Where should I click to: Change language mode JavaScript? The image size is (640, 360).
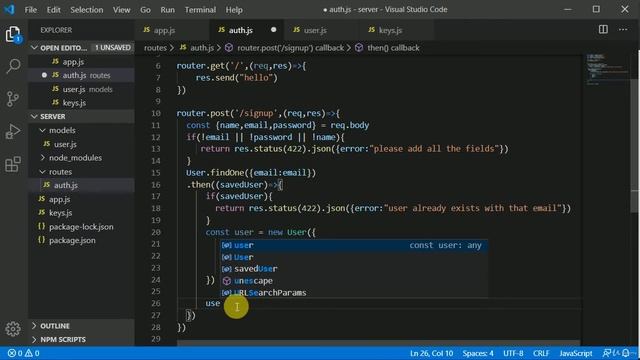576,353
